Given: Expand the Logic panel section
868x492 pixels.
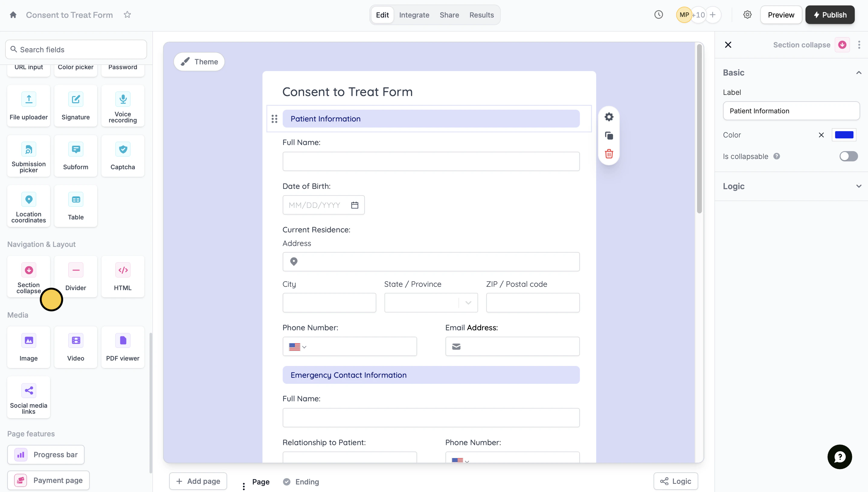Looking at the screenshot, I should click(x=859, y=186).
